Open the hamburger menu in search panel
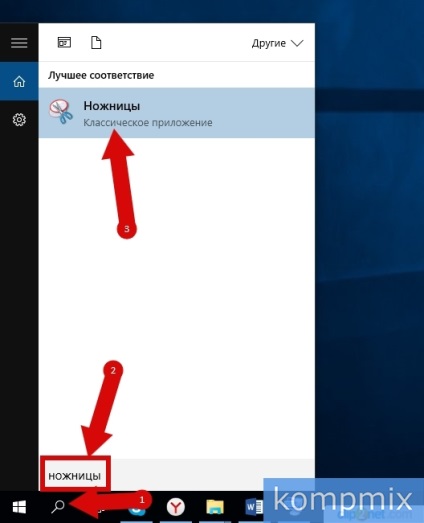The width and height of the screenshot is (424, 523). coord(19,43)
